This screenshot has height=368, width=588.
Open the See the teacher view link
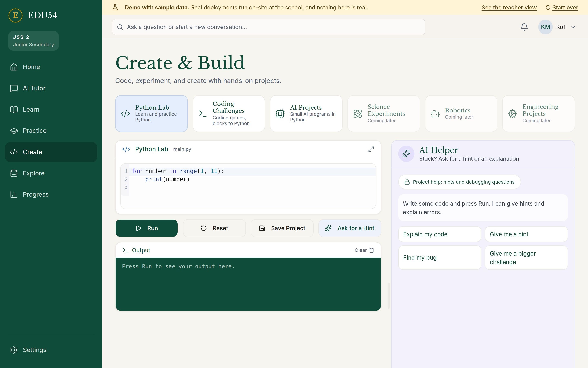pyautogui.click(x=509, y=8)
